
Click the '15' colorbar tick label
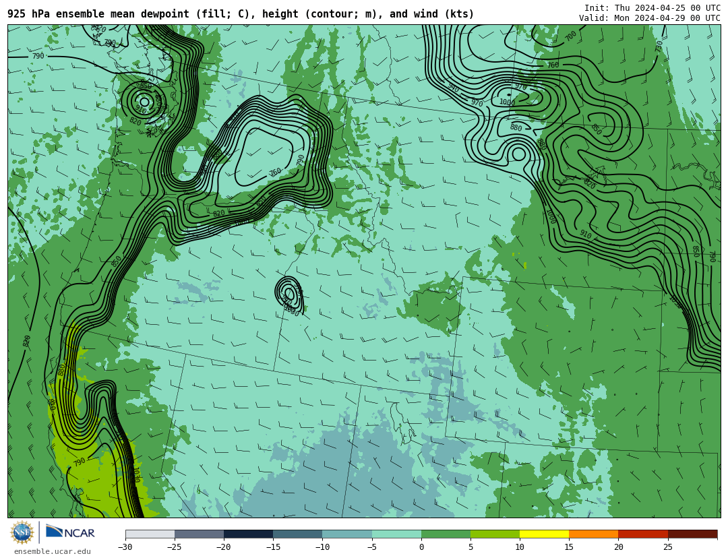[x=569, y=547]
